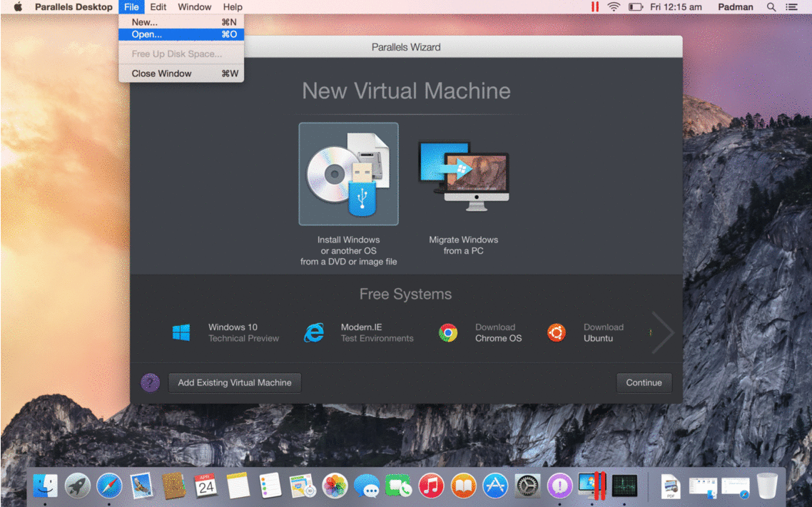Viewport: 812px width, 507px height.
Task: Open Calendar in the Dock
Action: pyautogui.click(x=205, y=486)
